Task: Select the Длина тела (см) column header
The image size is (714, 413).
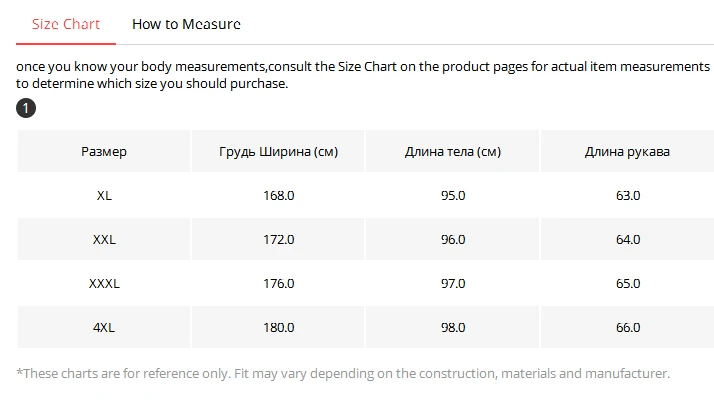Action: click(x=453, y=151)
